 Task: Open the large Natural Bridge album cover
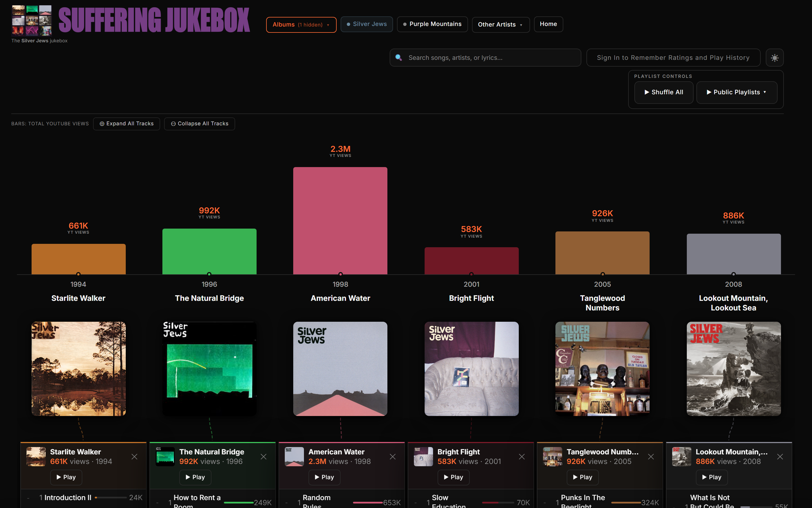(x=209, y=369)
